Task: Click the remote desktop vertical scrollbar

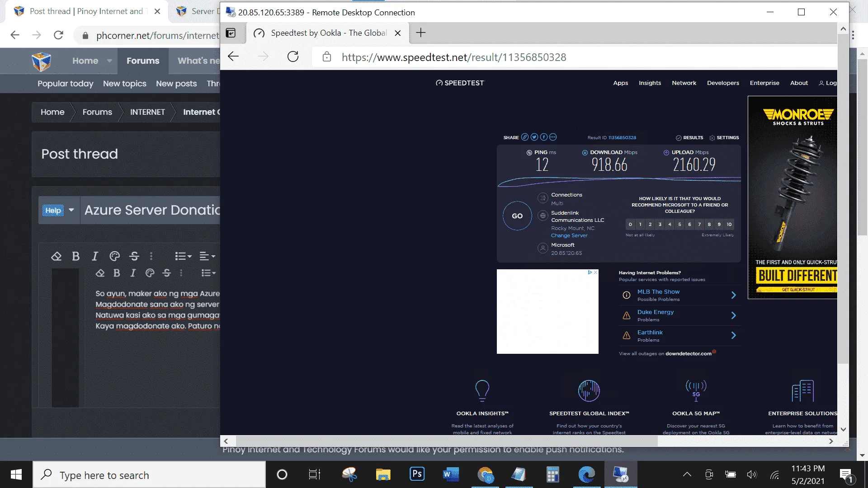Action: point(843,199)
